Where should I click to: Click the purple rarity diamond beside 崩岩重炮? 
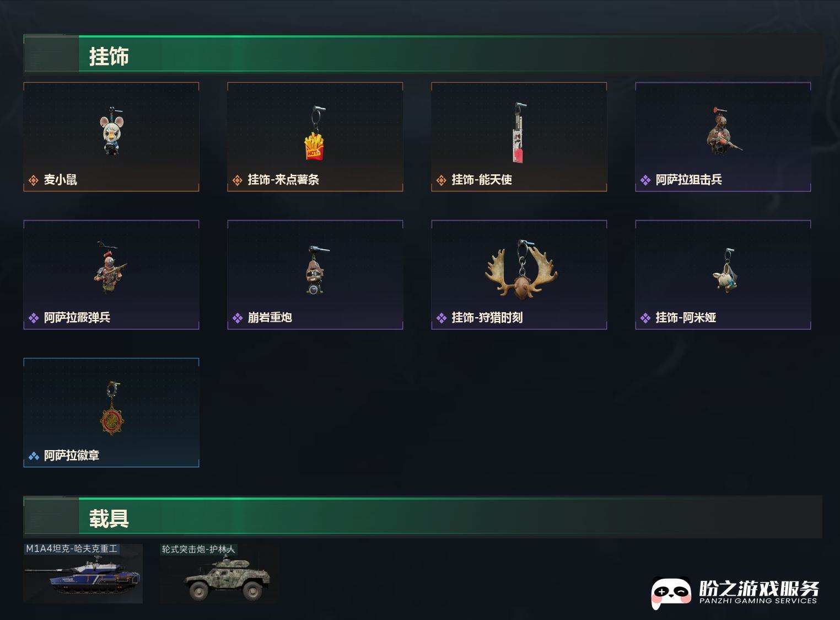(x=238, y=318)
